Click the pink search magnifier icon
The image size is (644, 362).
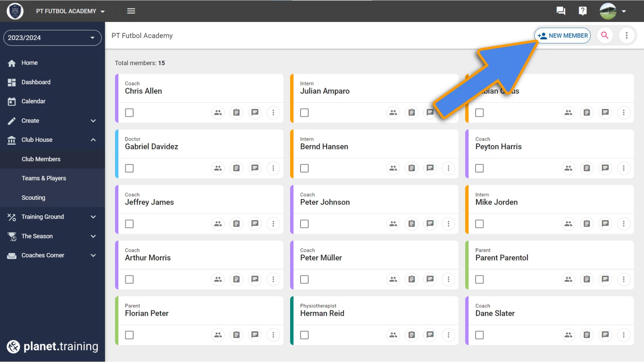click(x=604, y=35)
